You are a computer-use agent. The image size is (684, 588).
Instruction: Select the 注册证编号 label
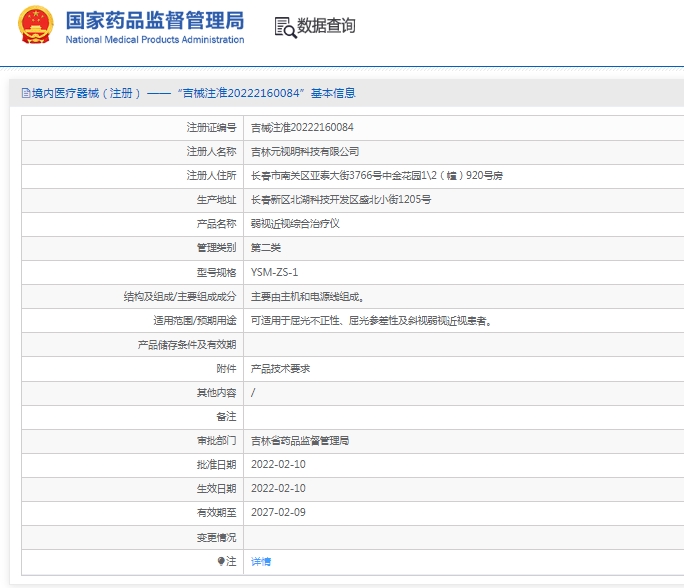(x=212, y=127)
